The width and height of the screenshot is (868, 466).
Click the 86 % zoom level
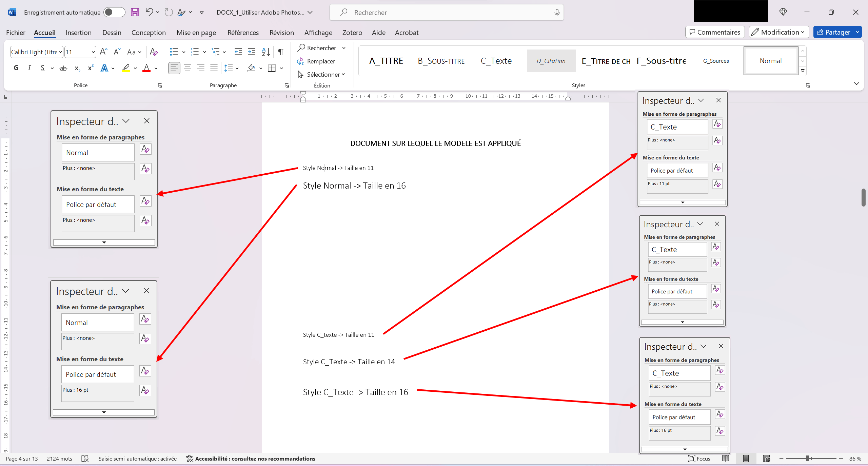(x=855, y=459)
